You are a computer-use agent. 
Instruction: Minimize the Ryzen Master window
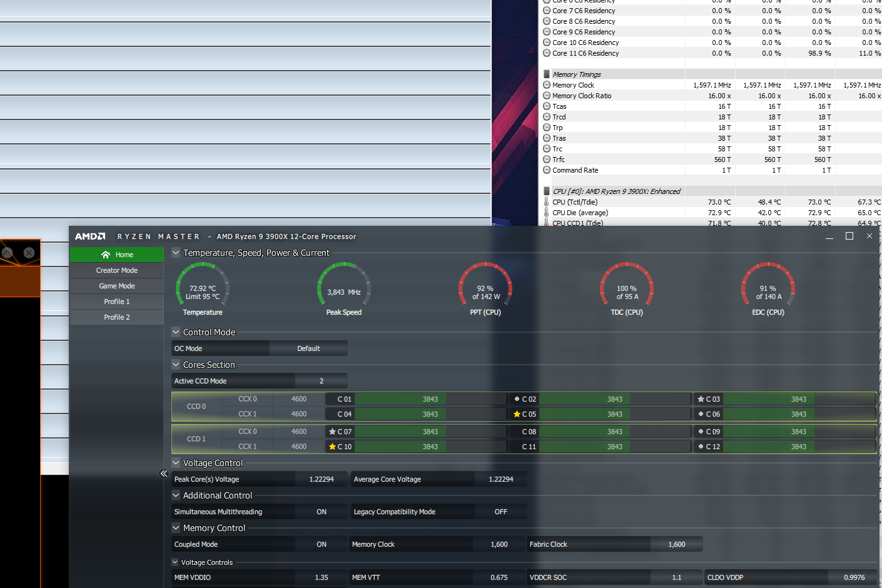pyautogui.click(x=829, y=236)
